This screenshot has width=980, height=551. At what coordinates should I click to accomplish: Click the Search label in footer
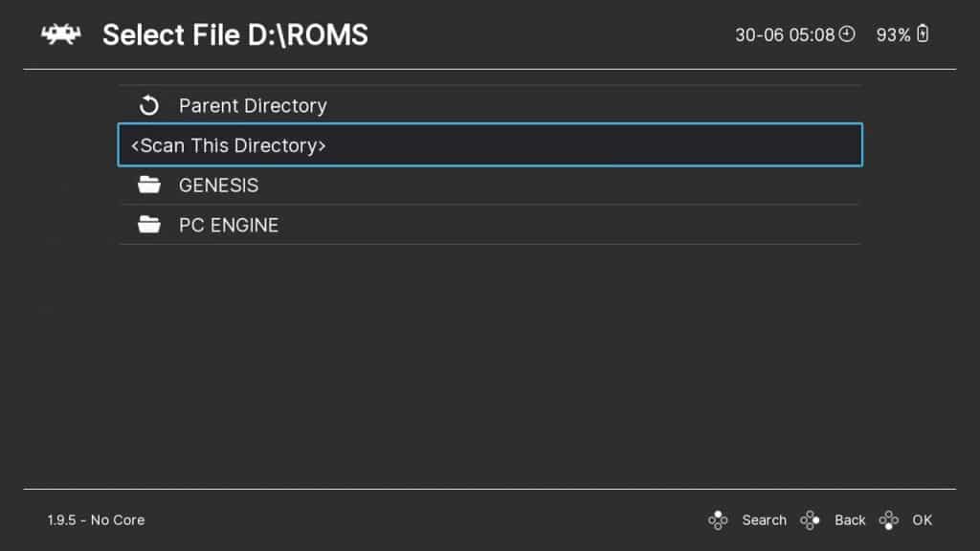click(x=764, y=519)
